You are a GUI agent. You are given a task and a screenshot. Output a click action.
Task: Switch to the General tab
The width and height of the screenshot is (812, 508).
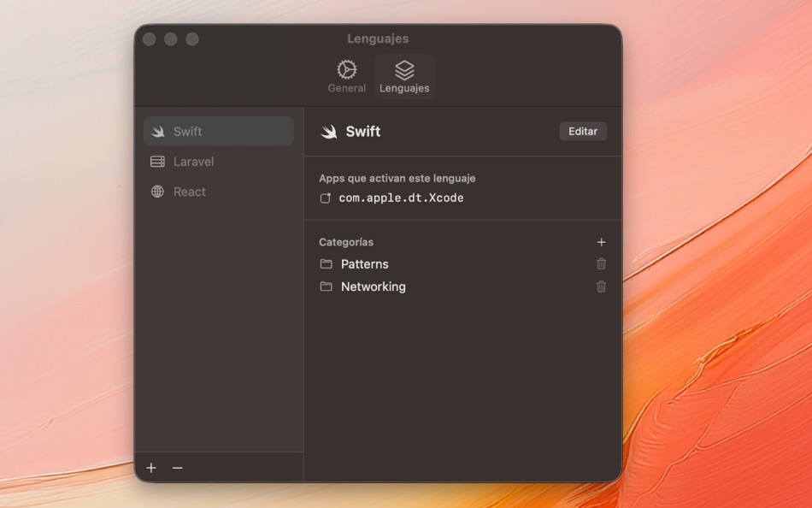pos(346,75)
